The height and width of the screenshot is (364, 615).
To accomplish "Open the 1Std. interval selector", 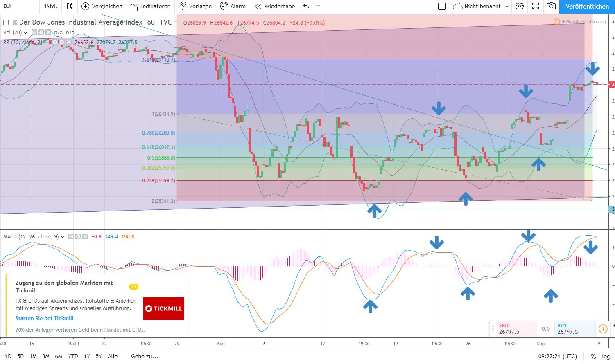I will [x=50, y=6].
